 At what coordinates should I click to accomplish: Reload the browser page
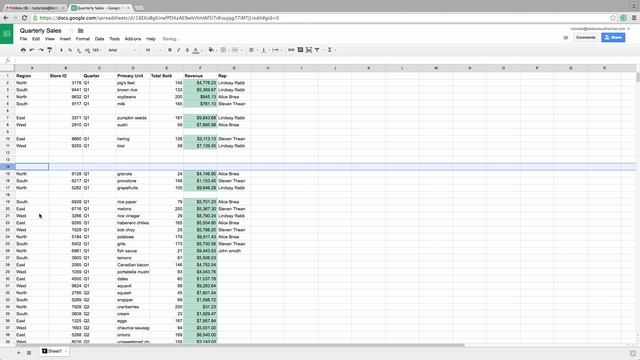pyautogui.click(x=24, y=18)
